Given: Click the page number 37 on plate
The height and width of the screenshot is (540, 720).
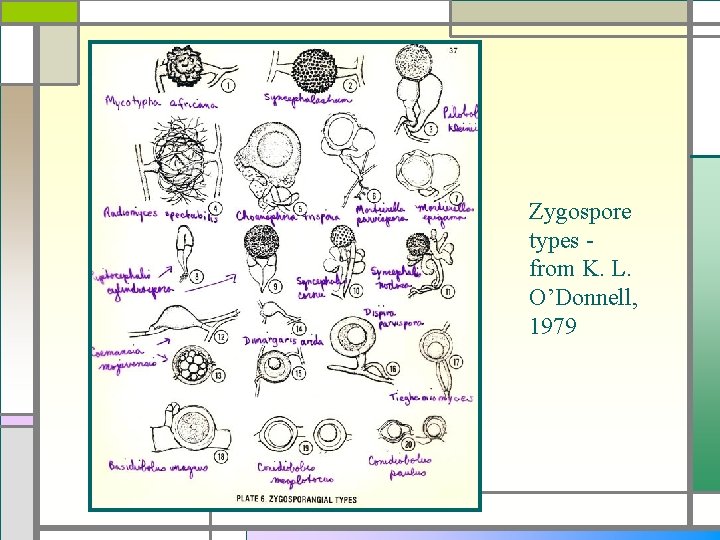Looking at the screenshot, I should [453, 50].
